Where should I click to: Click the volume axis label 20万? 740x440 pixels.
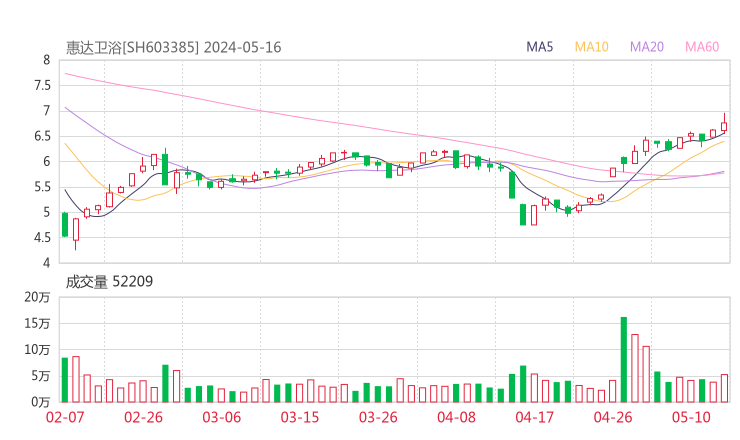(x=37, y=297)
